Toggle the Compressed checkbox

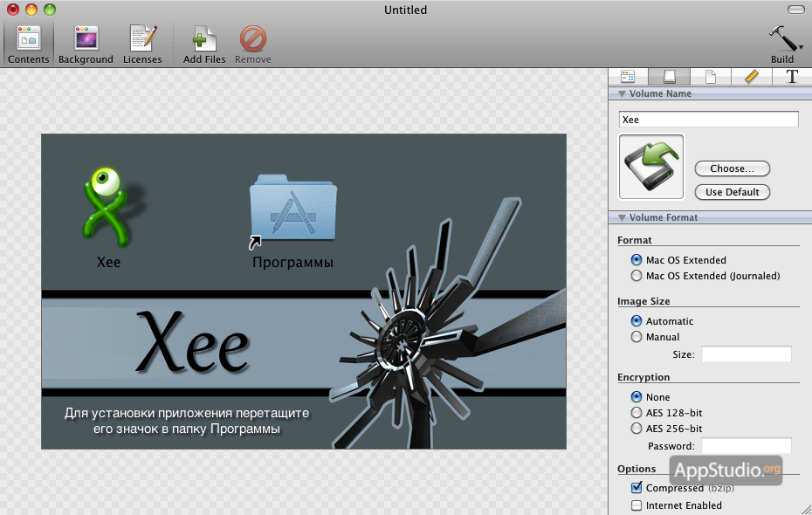point(637,488)
